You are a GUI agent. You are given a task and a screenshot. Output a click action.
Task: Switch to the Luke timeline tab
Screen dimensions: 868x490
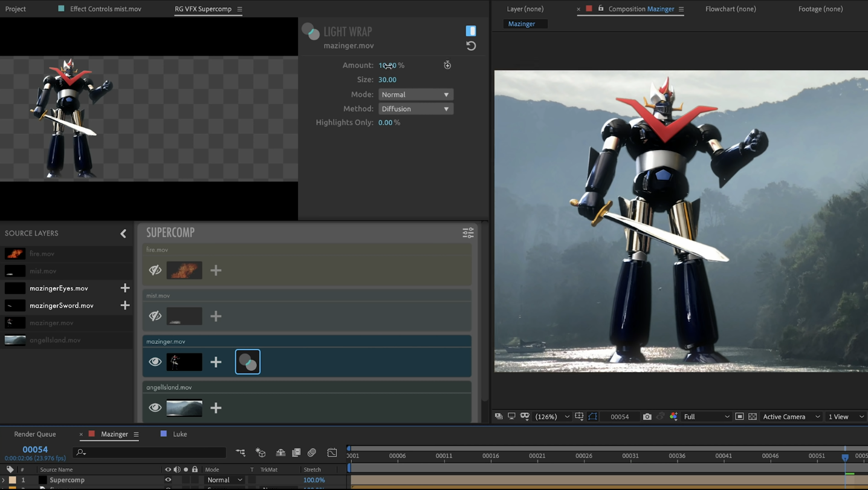tap(180, 434)
